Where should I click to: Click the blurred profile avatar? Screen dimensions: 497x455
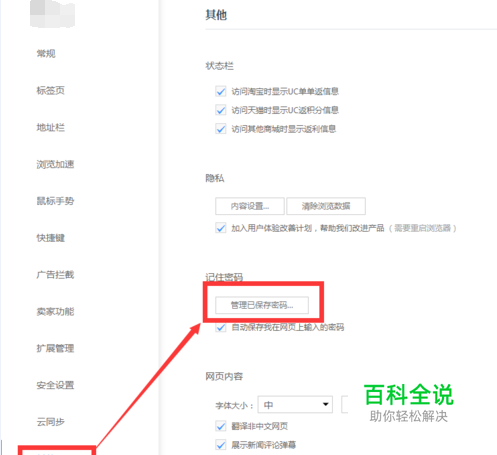[x=52, y=13]
